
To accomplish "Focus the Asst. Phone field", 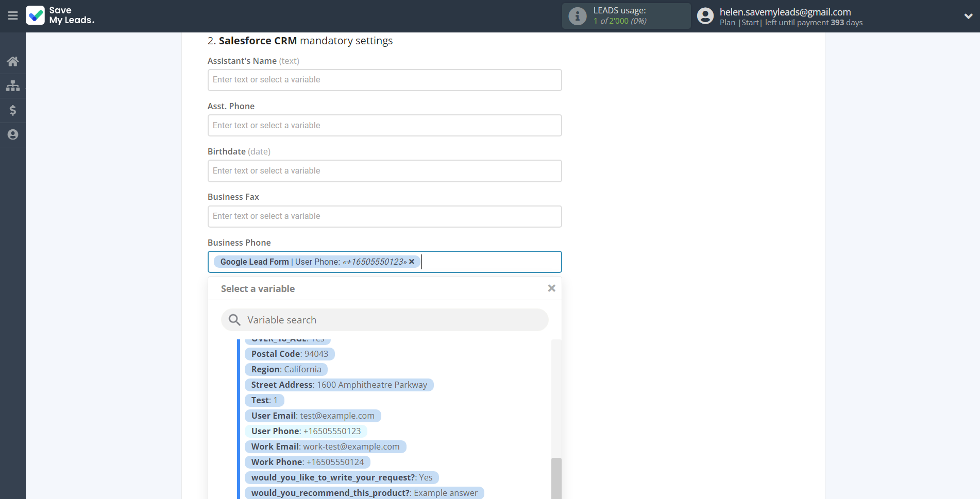I will click(384, 125).
